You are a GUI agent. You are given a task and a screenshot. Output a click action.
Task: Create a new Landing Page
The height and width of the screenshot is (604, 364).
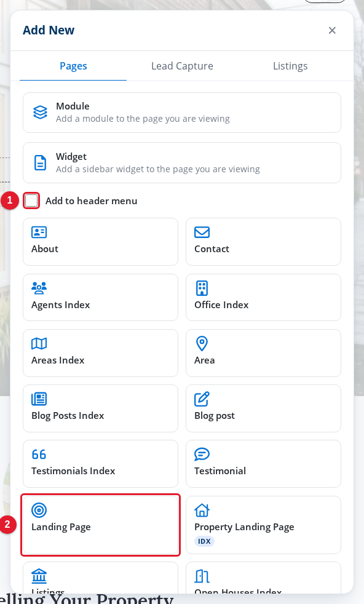click(x=101, y=525)
